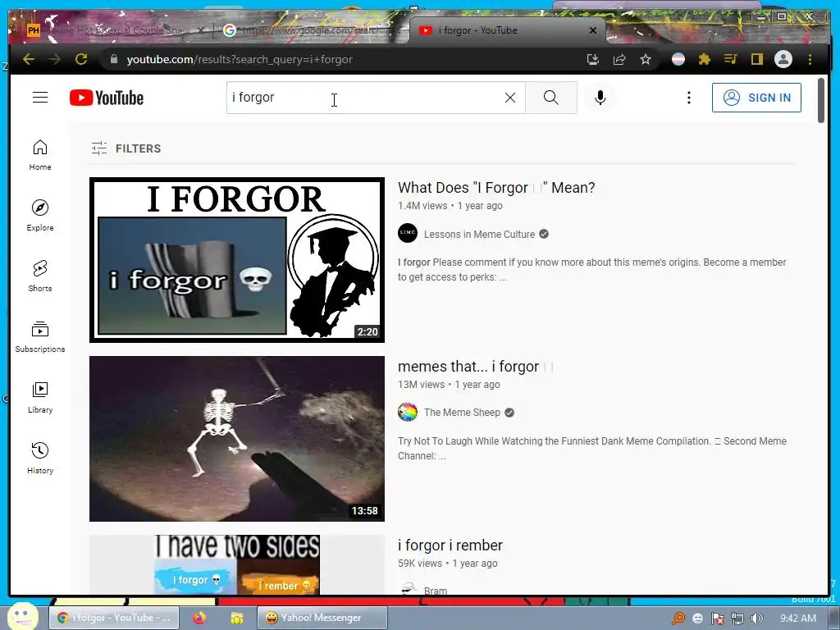Open Library in the sidebar

click(40, 398)
